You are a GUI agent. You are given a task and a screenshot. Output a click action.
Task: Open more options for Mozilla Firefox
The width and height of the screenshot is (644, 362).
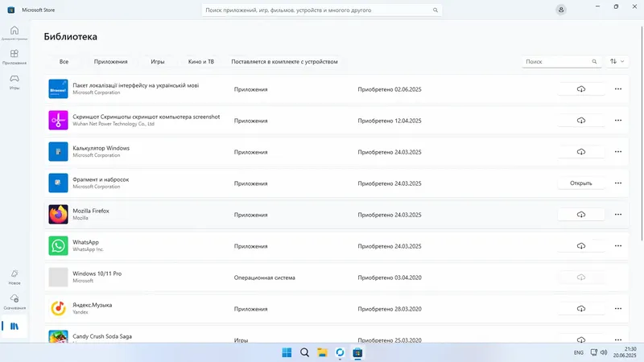[618, 215]
